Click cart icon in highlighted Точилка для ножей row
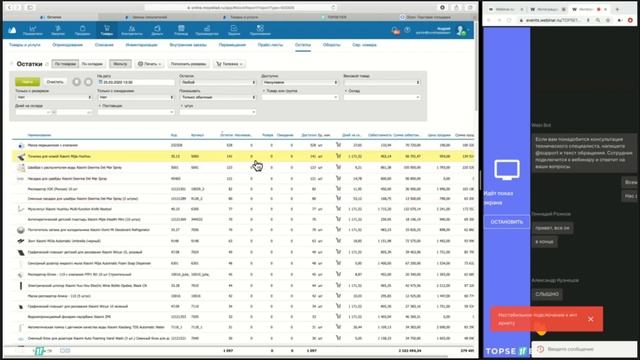The width and height of the screenshot is (640, 360). tap(338, 156)
